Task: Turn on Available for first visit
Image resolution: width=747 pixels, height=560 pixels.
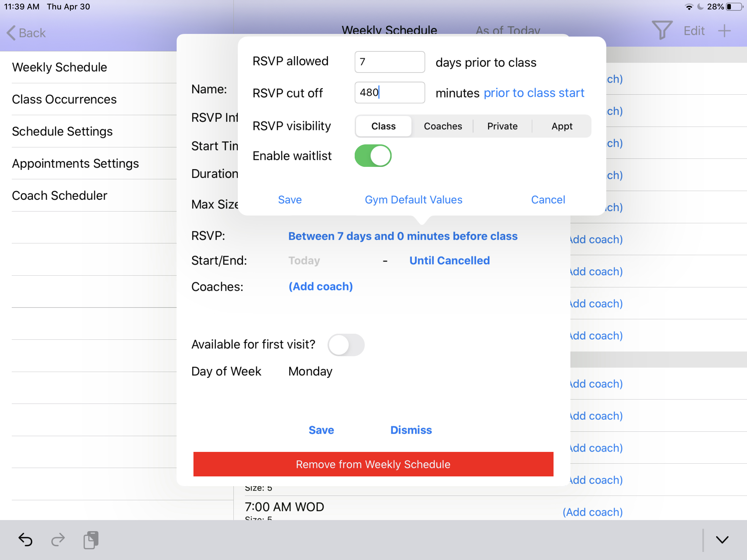Action: tap(346, 345)
